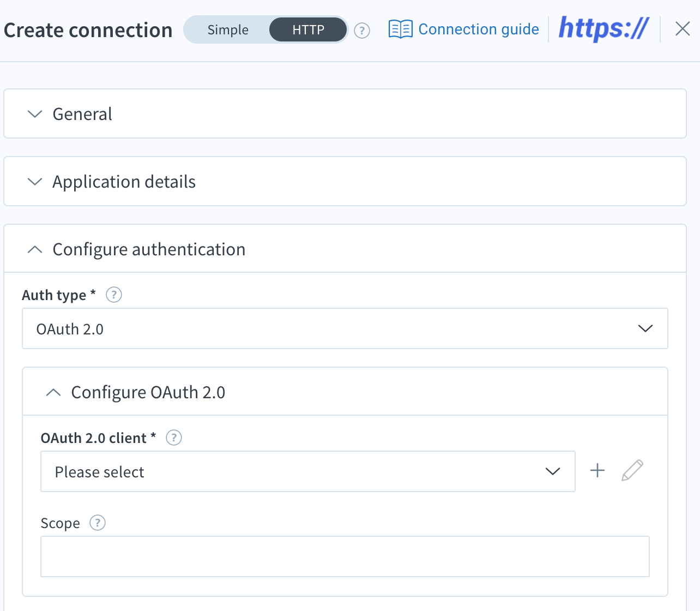Collapse the Configure OAuth 2.0 section
The width and height of the screenshot is (700, 611).
[x=345, y=392]
